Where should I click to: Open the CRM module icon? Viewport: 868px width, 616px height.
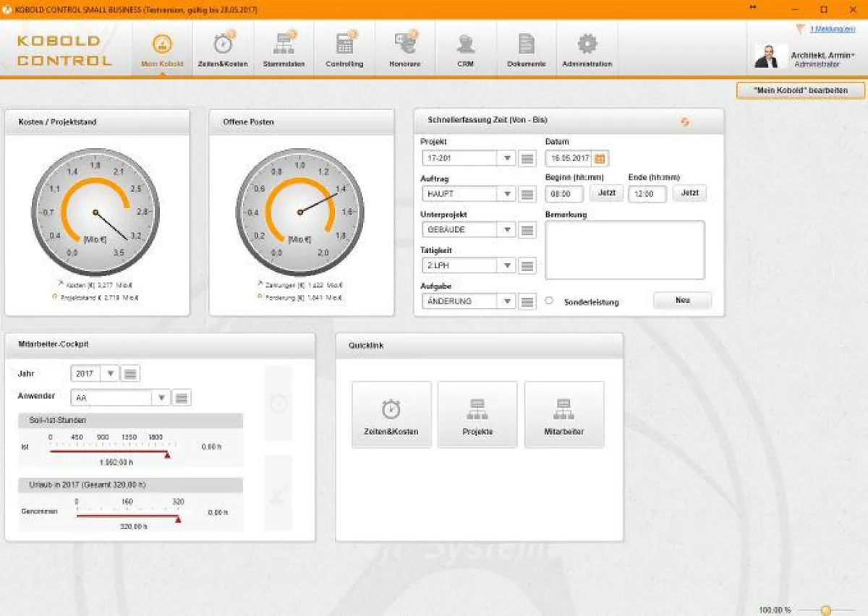464,47
